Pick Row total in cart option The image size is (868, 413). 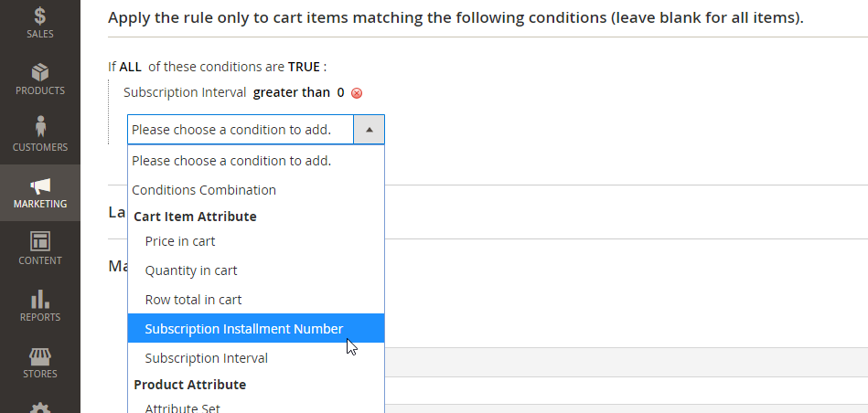193,300
